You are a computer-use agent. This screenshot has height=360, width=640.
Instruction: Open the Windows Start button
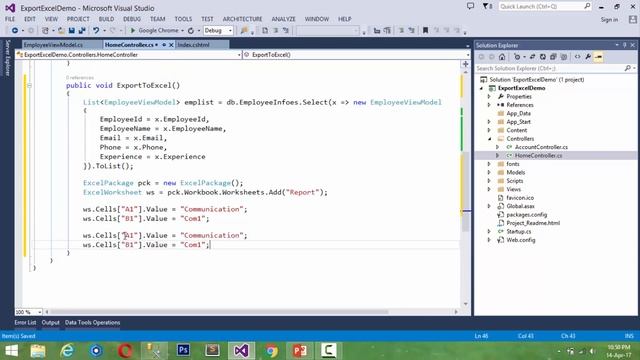click(x=12, y=351)
